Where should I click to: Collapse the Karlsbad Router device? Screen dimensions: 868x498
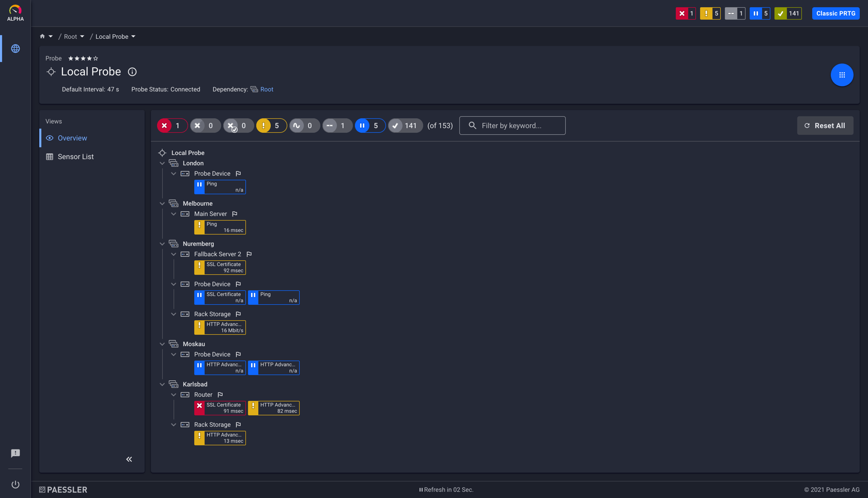coord(174,395)
